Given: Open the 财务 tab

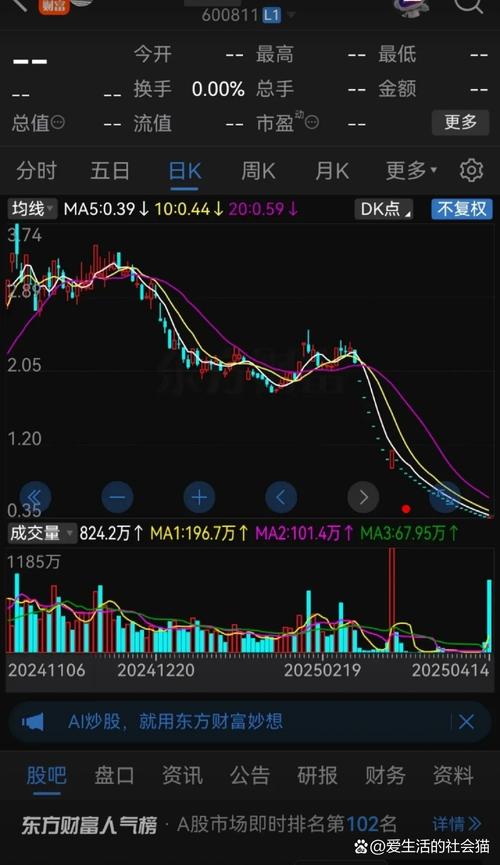Looking at the screenshot, I should pyautogui.click(x=385, y=775).
